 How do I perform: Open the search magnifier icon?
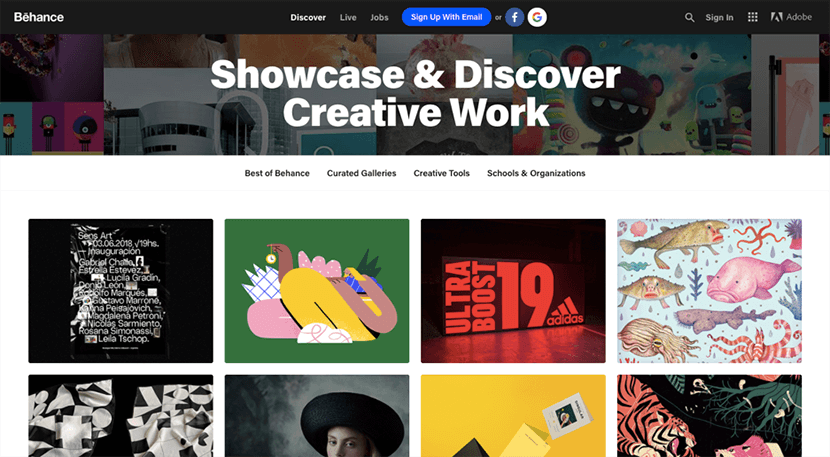[689, 17]
